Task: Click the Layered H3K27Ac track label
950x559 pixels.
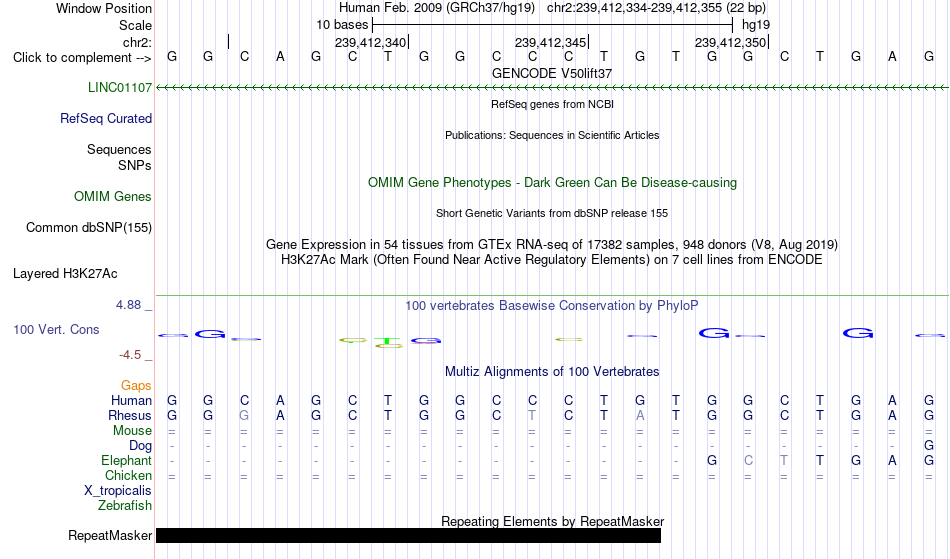Action: click(65, 274)
